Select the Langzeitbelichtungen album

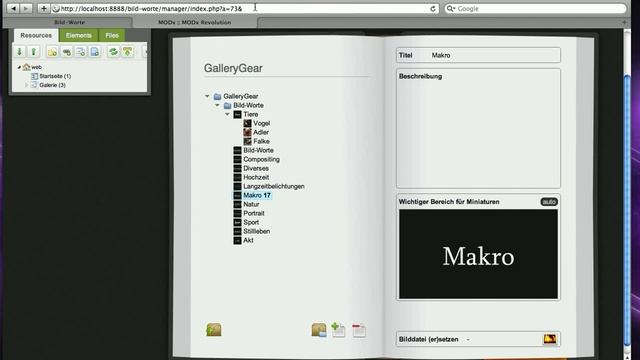click(x=274, y=186)
